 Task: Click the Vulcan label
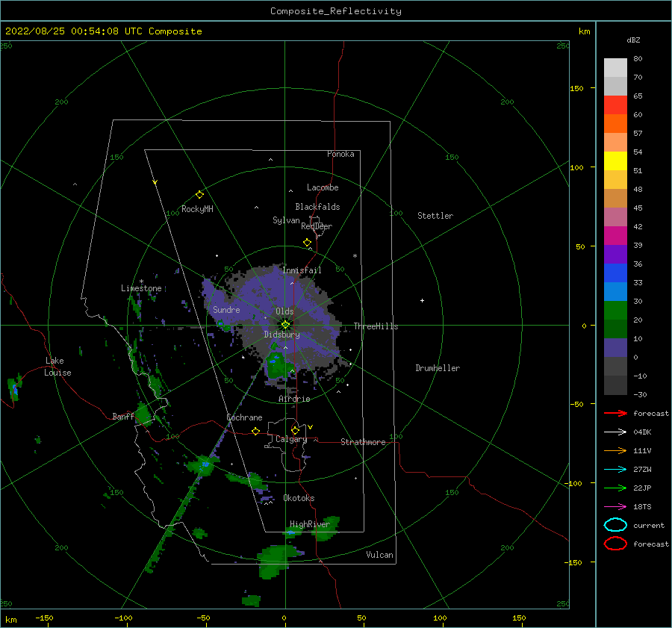(x=380, y=555)
